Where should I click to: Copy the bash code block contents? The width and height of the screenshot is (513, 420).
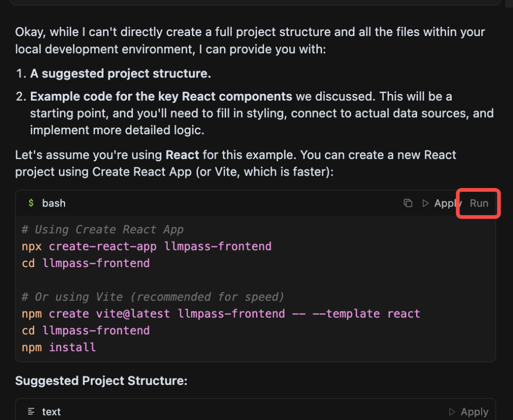(x=408, y=203)
